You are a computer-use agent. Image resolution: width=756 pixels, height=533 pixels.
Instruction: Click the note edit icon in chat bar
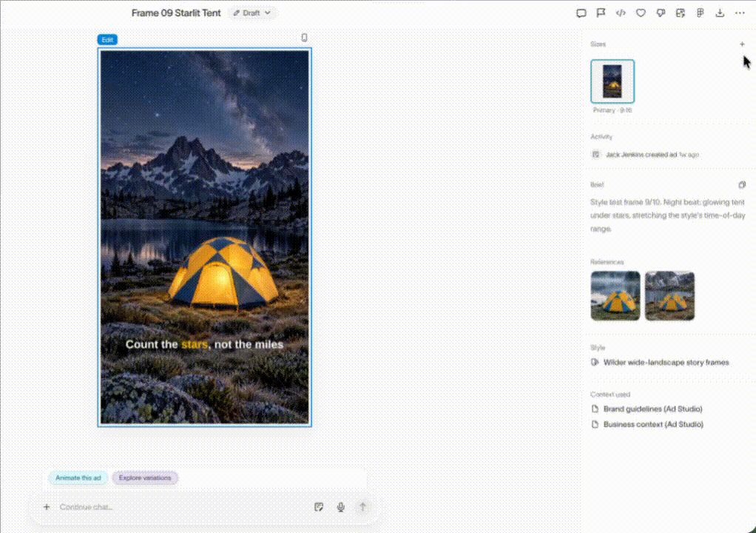(319, 507)
